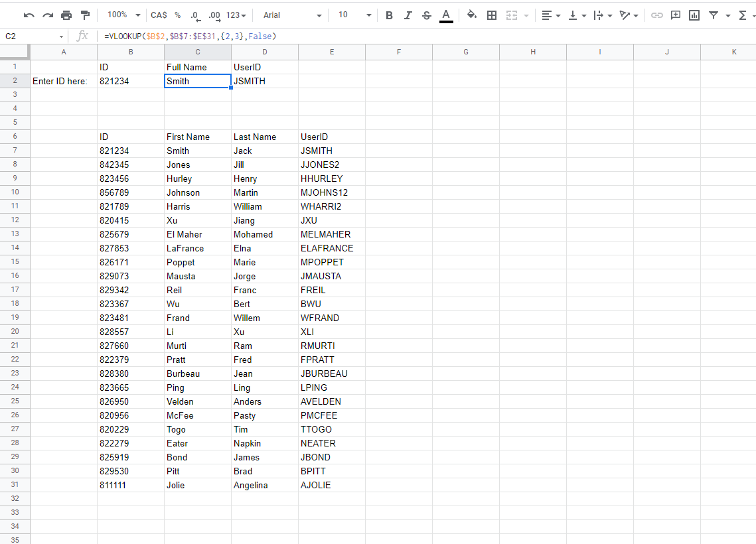Viewport: 756px width, 544px height.
Task: Toggle strikethrough formatting
Action: tap(426, 15)
